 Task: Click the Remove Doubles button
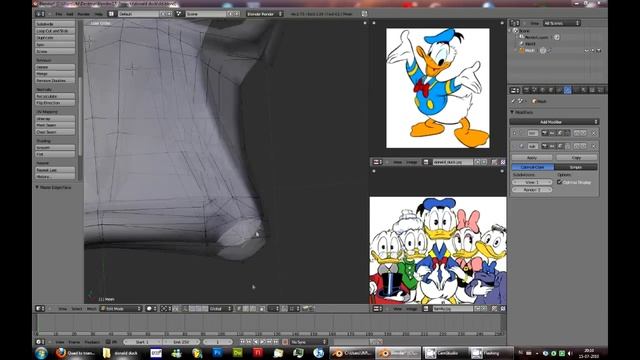pyautogui.click(x=55, y=80)
